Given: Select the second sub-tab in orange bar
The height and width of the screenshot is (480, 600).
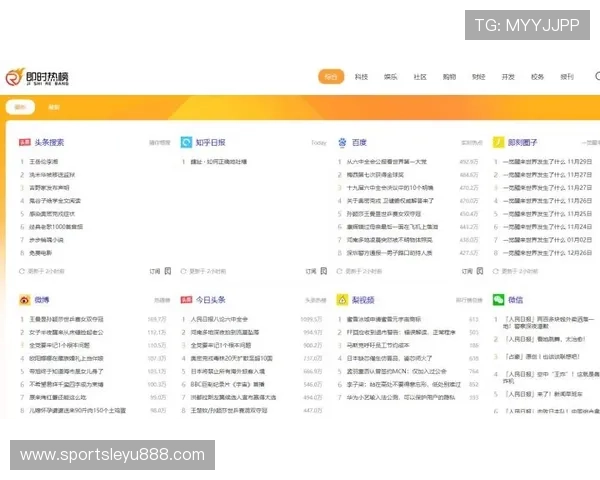Looking at the screenshot, I should tap(54, 107).
